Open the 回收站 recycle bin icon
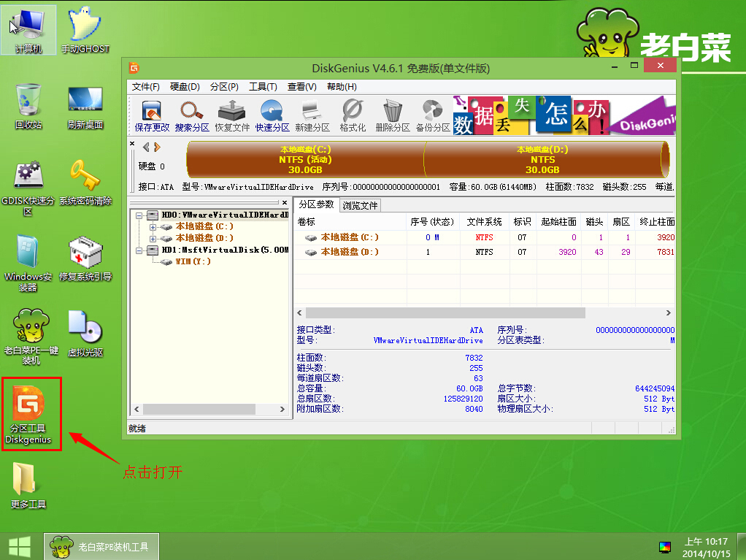 [28, 106]
